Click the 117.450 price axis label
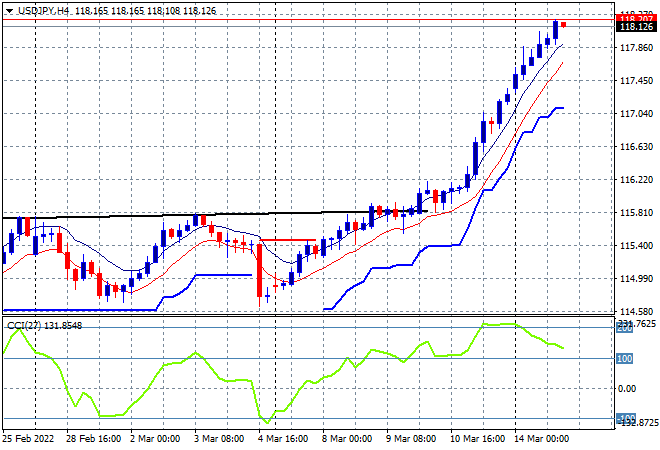The height and width of the screenshot is (450, 660). [x=636, y=80]
